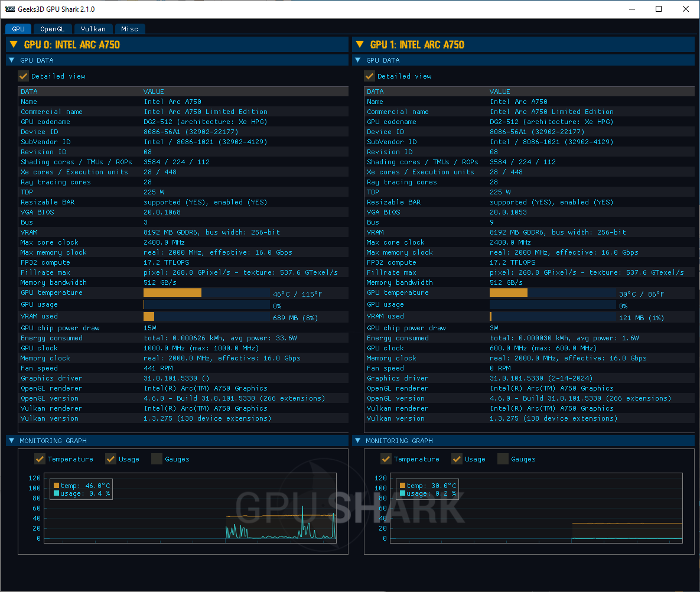Click VALUE column header in GPU 0 table

(154, 92)
